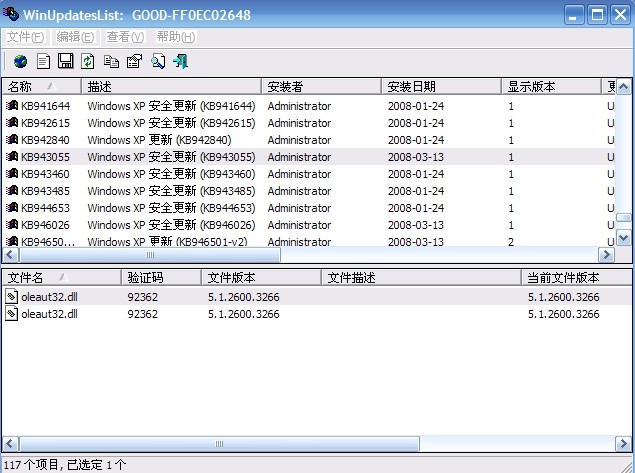The image size is (635, 473).
Task: Sort by the 显示版本 column header
Action: click(552, 87)
